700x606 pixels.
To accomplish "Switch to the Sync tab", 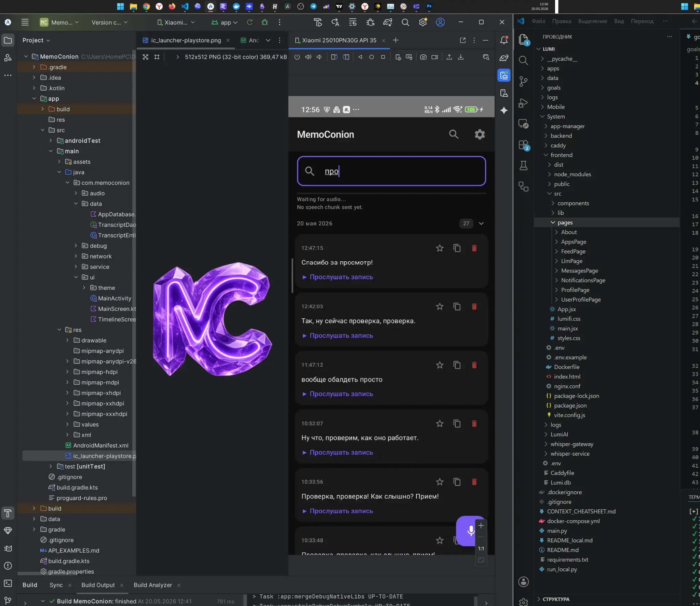I will (56, 585).
